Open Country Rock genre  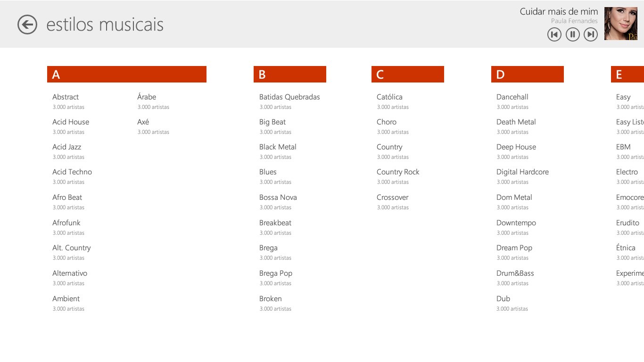398,172
